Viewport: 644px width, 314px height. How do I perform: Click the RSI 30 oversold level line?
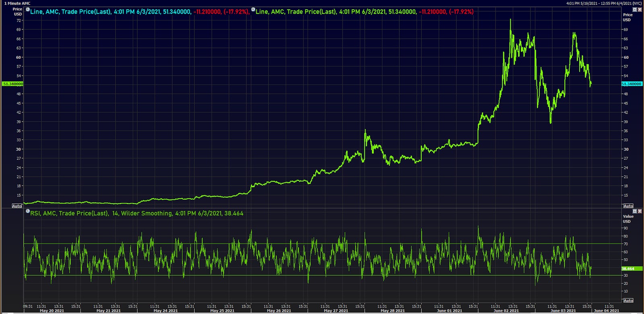click(323, 275)
